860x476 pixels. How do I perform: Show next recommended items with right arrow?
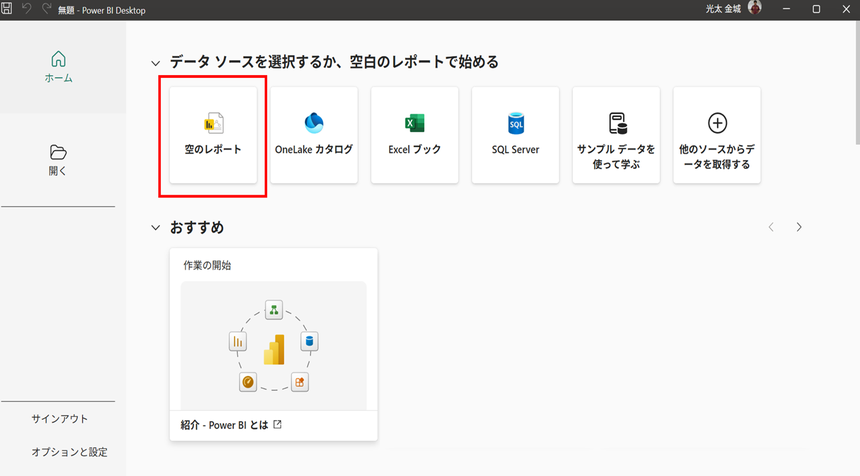click(799, 227)
